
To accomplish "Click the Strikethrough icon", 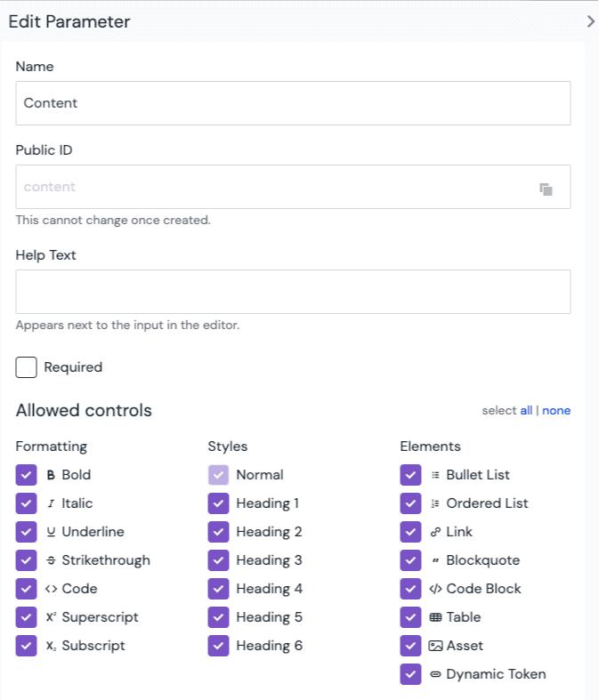I will pyautogui.click(x=51, y=560).
